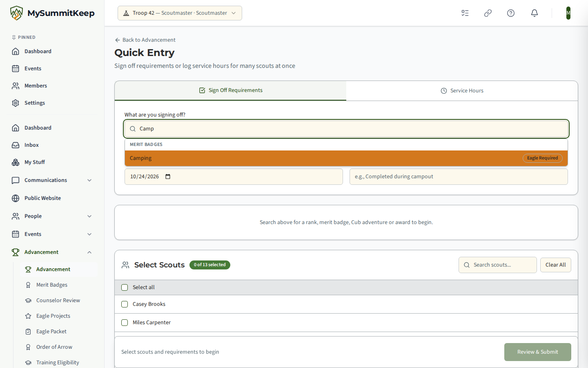Click the Counselor Review graduation cap icon
This screenshot has width=588, height=368.
28,301
